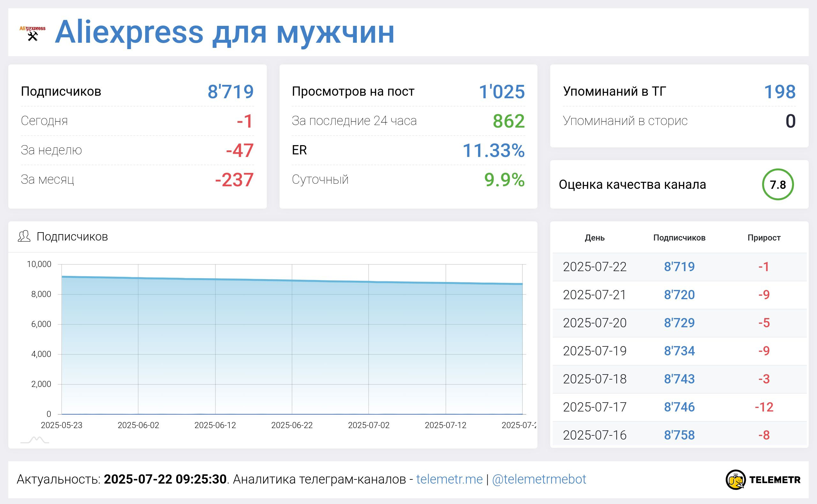817x504 pixels.
Task: Click the 'Прирост' column header
Action: coord(764,238)
